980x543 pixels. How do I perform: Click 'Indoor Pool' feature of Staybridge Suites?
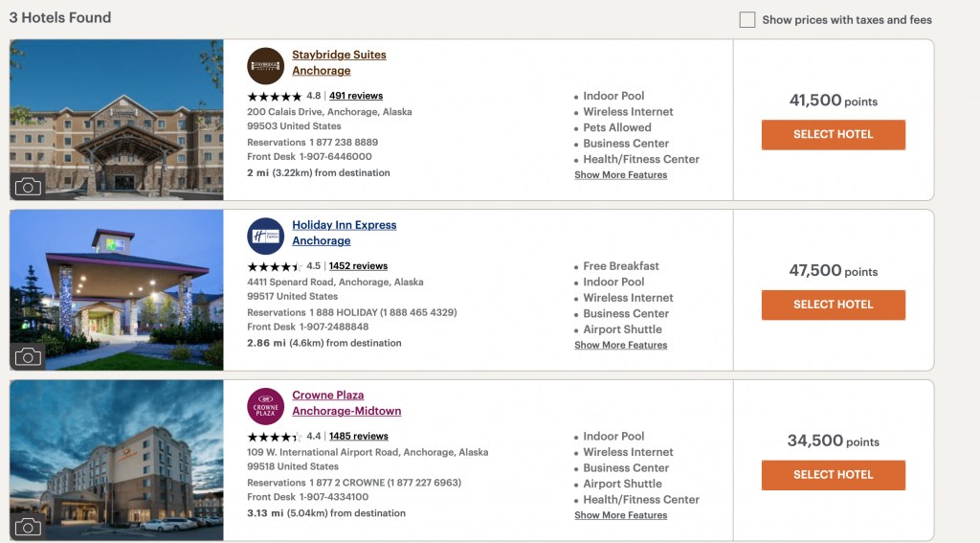(x=613, y=97)
